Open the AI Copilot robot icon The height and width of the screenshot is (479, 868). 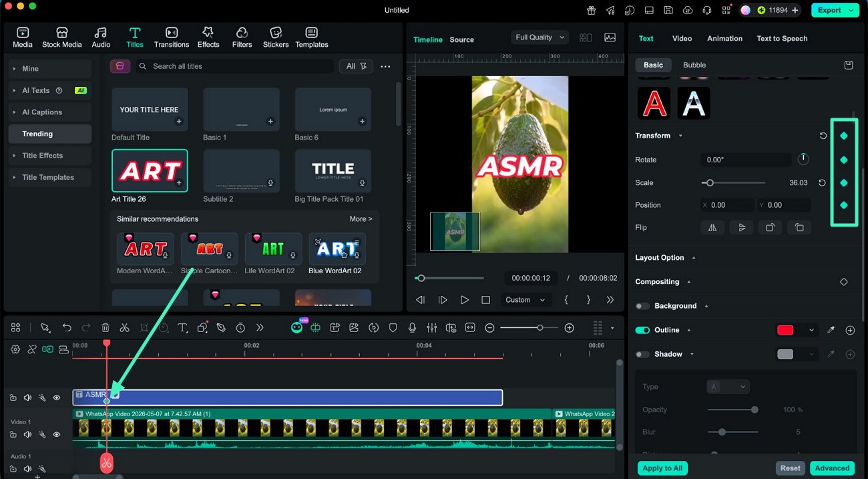[x=296, y=327]
